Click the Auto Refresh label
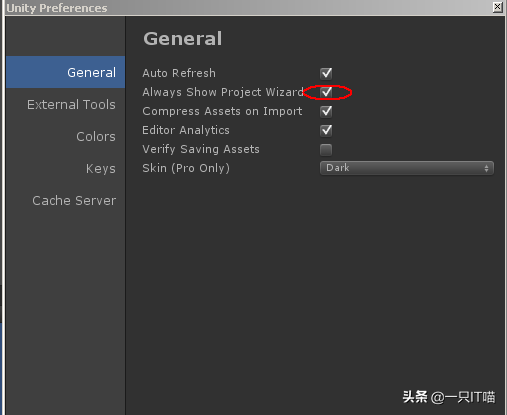 click(x=179, y=73)
